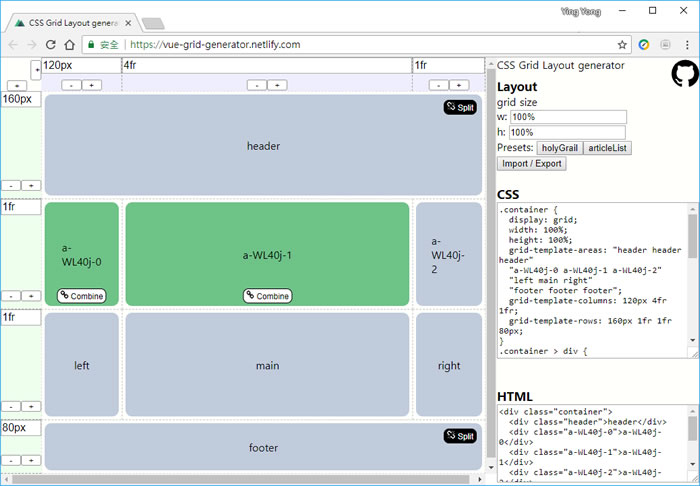The width and height of the screenshot is (700, 486).
Task: Click the browser forward arrow
Action: pyautogui.click(x=32, y=45)
